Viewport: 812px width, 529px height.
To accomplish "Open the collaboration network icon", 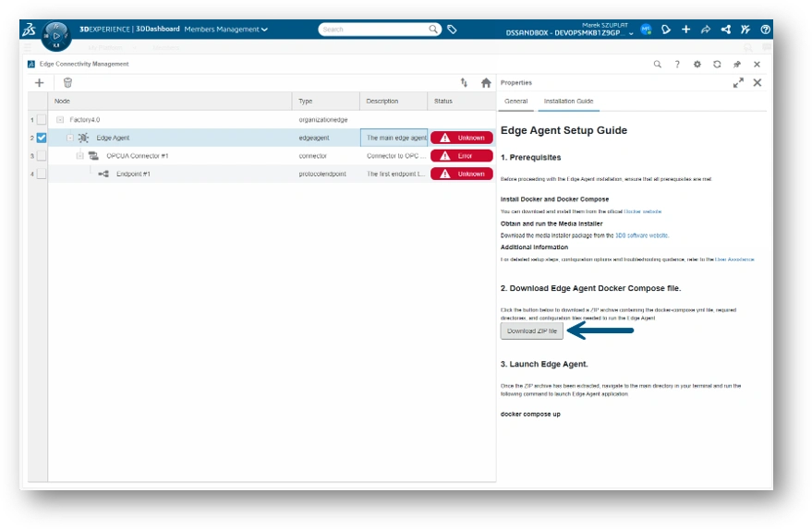I will [x=725, y=30].
